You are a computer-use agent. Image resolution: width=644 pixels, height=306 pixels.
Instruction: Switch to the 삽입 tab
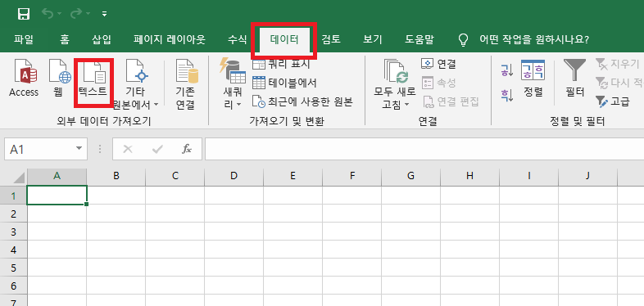pyautogui.click(x=102, y=39)
